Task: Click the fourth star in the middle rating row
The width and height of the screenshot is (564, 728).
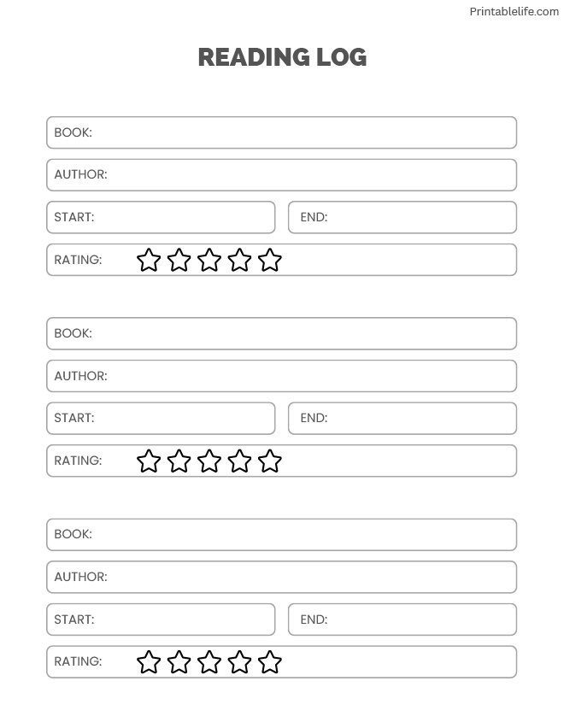Action: [x=240, y=461]
